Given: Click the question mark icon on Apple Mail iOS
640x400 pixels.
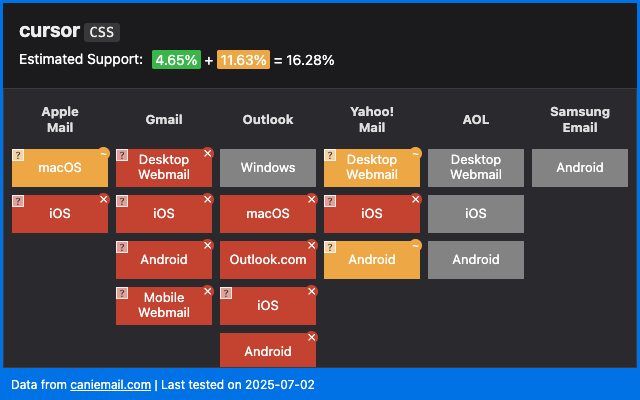Looking at the screenshot, I should click(x=18, y=201).
